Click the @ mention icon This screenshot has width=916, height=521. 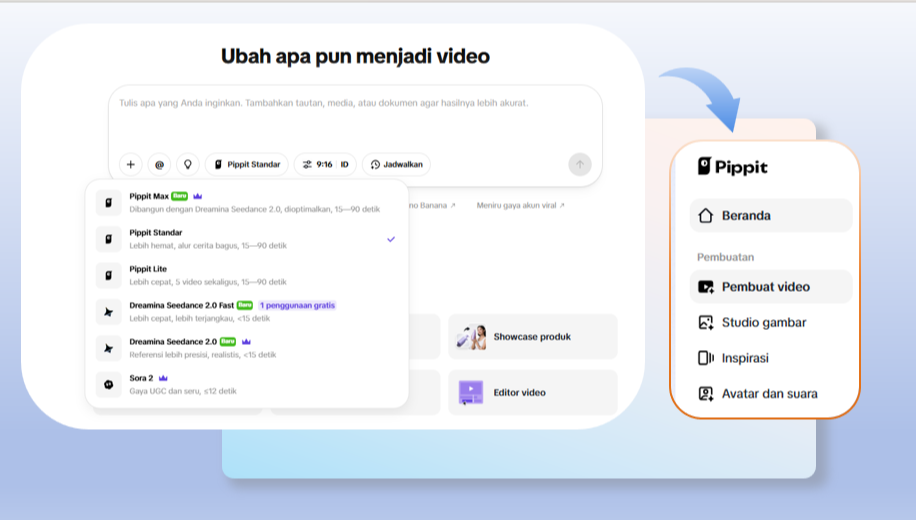159,165
